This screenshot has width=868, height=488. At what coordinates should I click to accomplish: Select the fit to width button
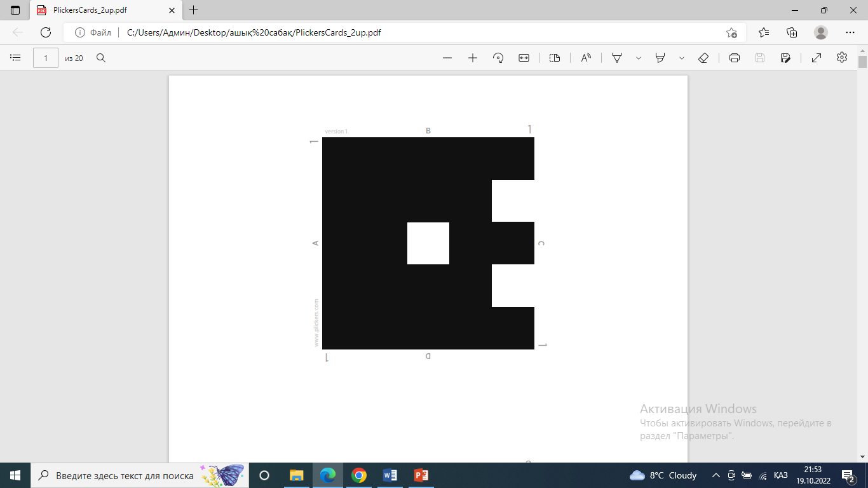click(524, 58)
